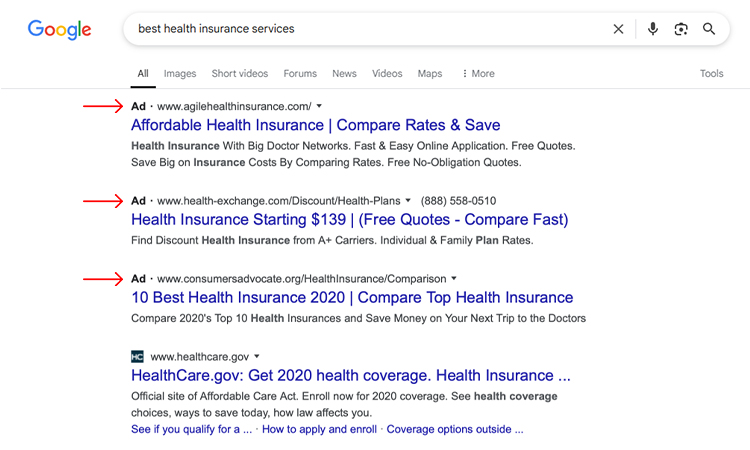Open 10 Best Health Insurance 2020 link

coord(352,297)
